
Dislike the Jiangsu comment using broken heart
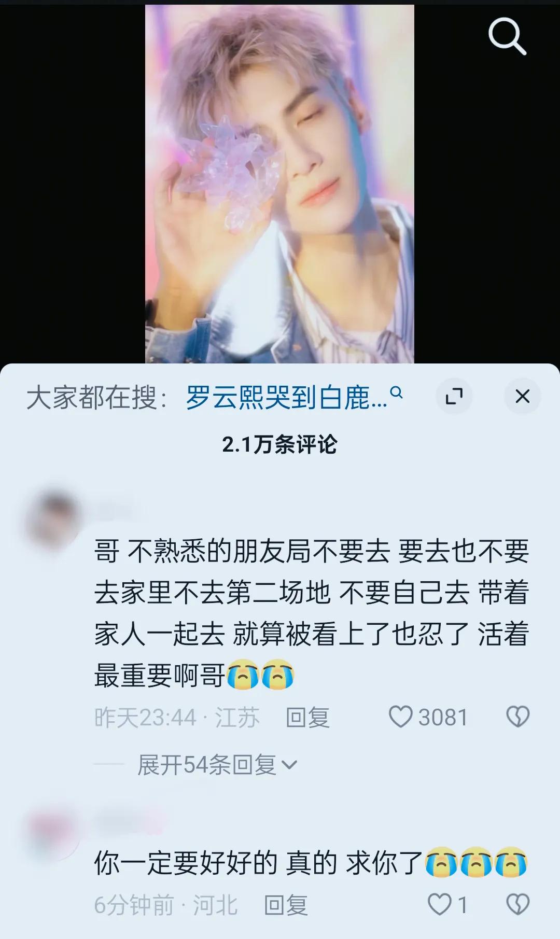coord(517,717)
